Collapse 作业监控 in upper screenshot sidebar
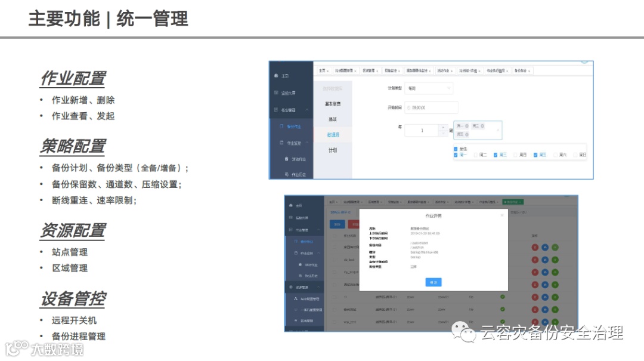The height and width of the screenshot is (361, 644). (x=307, y=143)
